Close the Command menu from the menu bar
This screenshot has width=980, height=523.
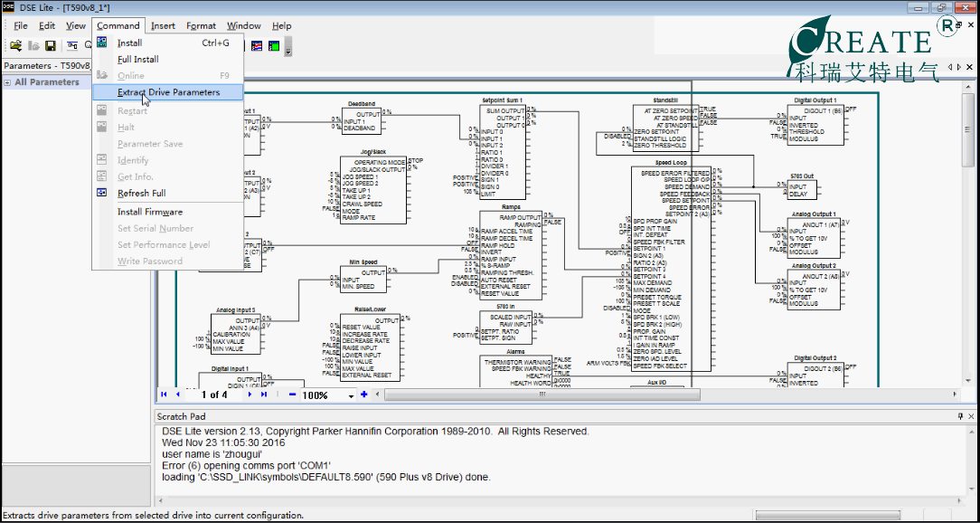[118, 25]
